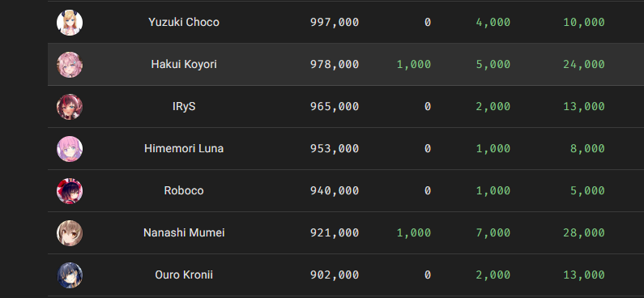
Task: Select Himemori Luna's avatar image
Action: point(70,148)
